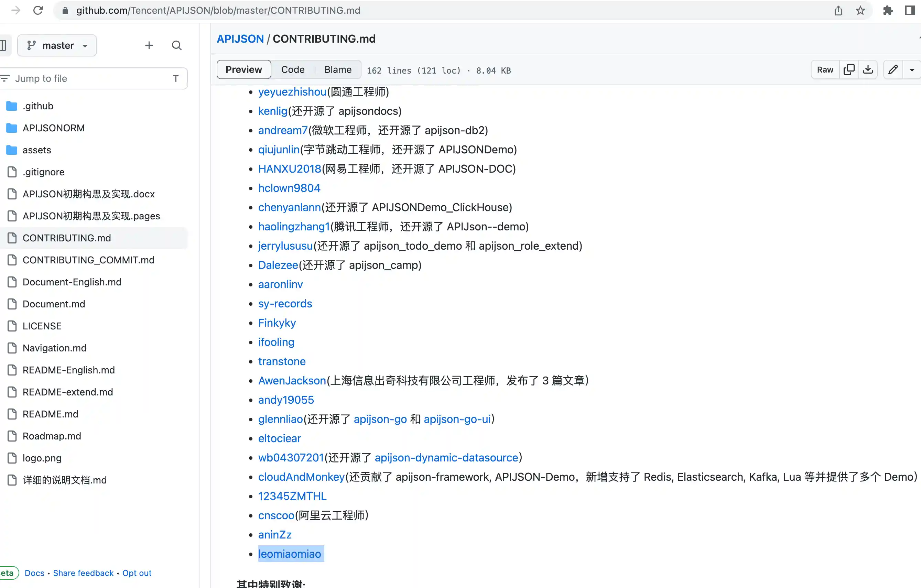Click the Jump to file field
921x588 pixels.
(x=92, y=78)
